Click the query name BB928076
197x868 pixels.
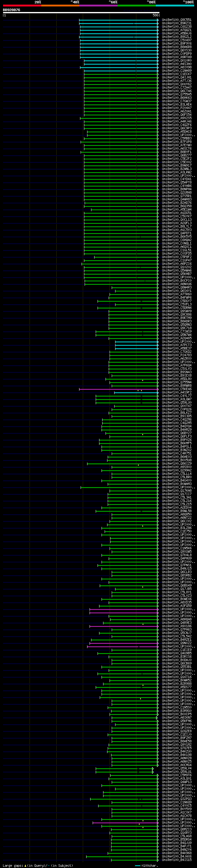(11, 10)
